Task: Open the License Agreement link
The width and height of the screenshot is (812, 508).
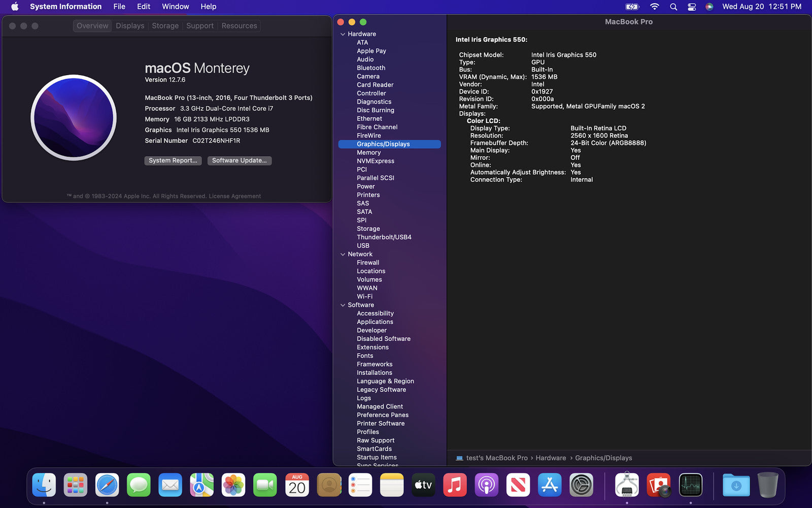Action: [235, 196]
